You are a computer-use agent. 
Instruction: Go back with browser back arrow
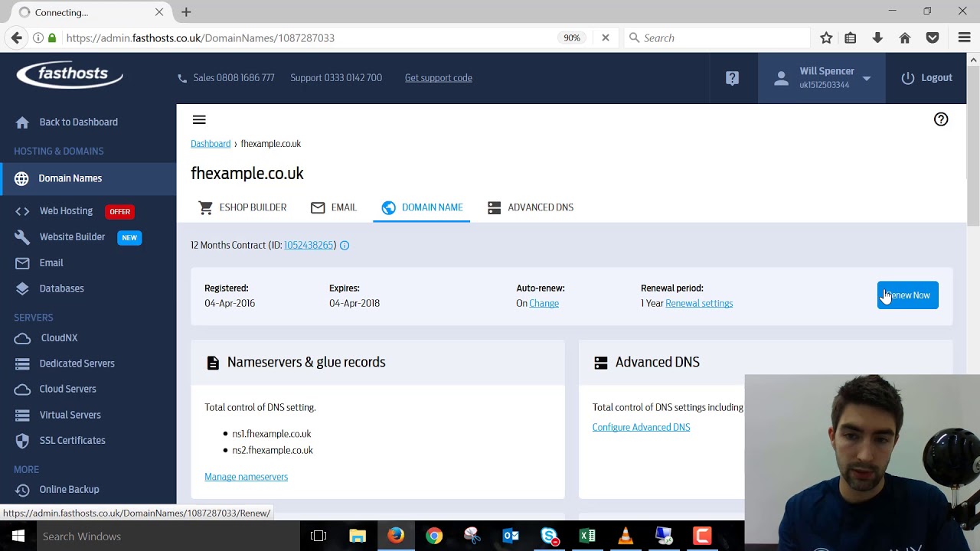tap(17, 37)
